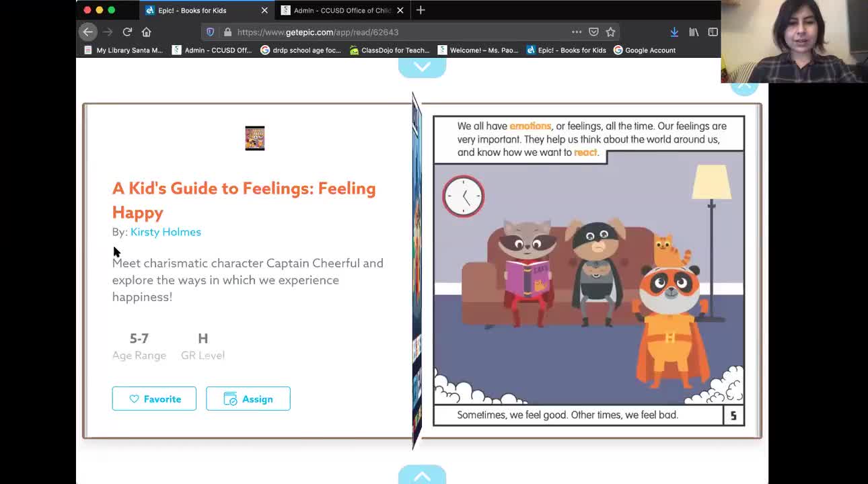The width and height of the screenshot is (868, 484).
Task: Save page to Pocket icon
Action: 593,32
